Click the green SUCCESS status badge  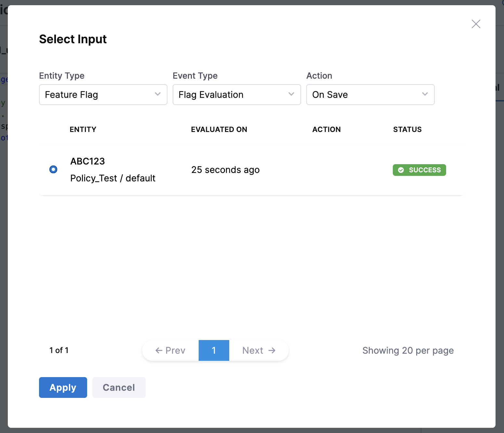[419, 170]
